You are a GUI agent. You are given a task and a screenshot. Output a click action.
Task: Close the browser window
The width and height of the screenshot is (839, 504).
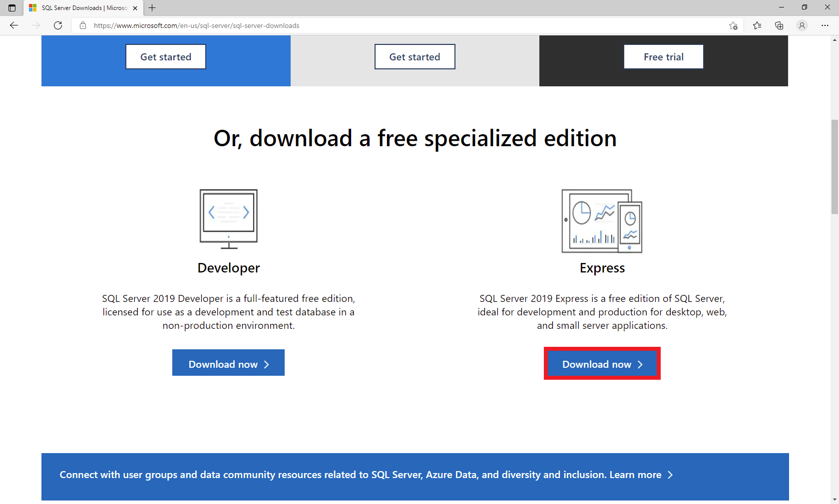(x=828, y=7)
